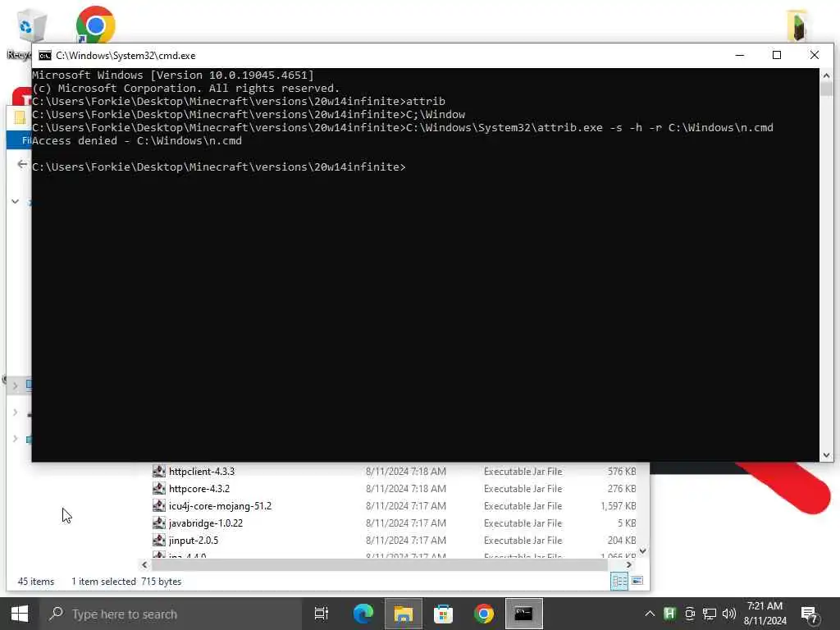Click the cmd.exe title bar icon
840x630 pixels.
(x=45, y=55)
